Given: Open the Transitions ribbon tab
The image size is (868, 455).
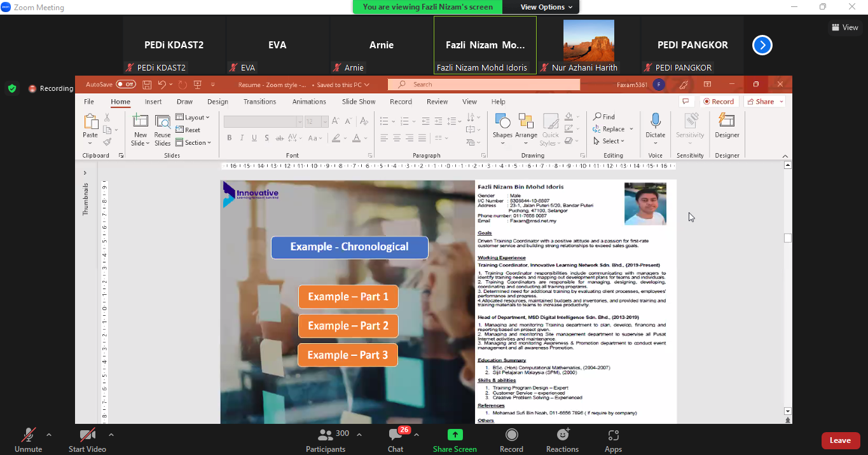Looking at the screenshot, I should 259,102.
